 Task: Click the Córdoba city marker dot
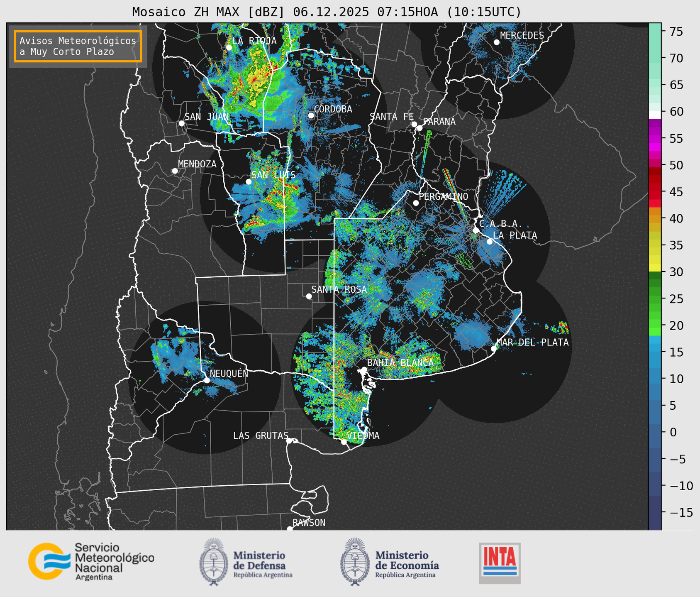coord(311,115)
